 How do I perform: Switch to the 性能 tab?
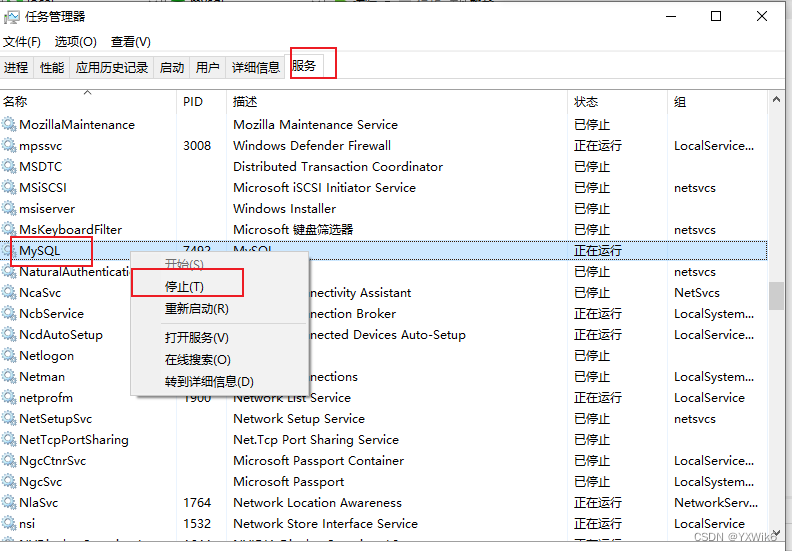[x=52, y=67]
